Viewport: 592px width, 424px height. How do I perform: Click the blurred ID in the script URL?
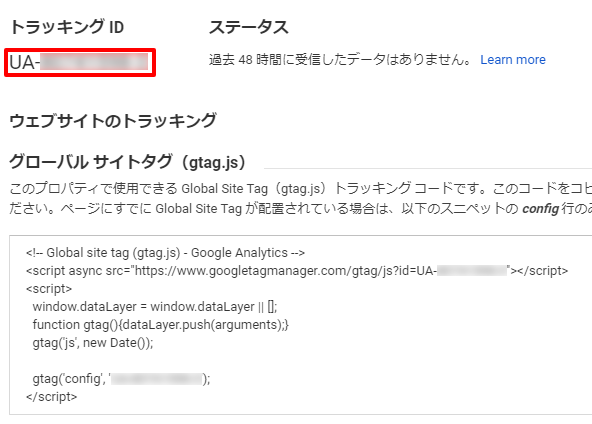[472, 271]
